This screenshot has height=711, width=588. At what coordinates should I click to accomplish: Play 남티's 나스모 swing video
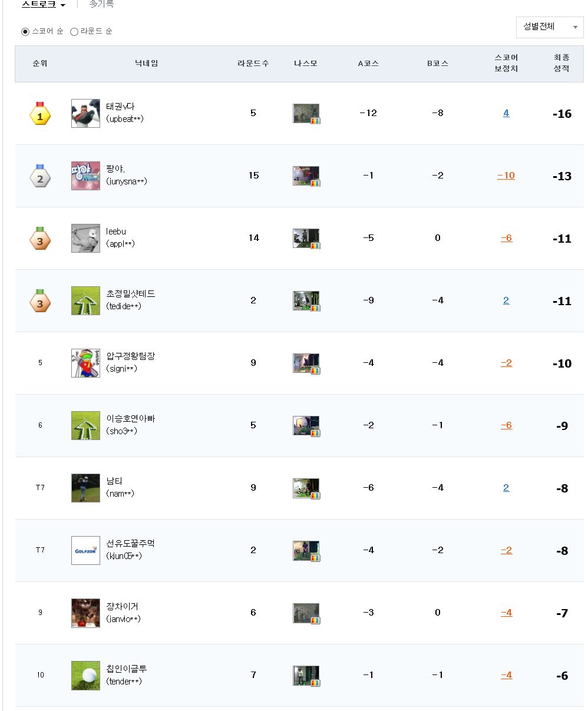click(x=306, y=488)
